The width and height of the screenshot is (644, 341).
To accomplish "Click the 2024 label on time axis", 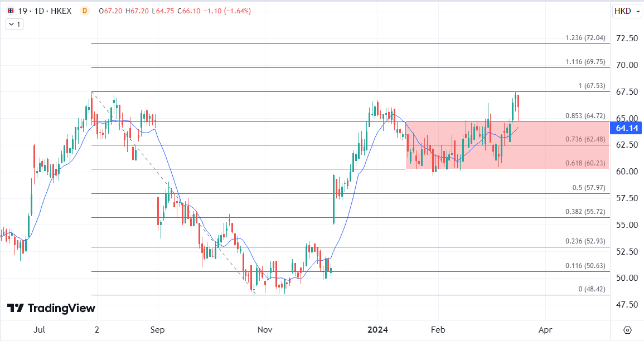I will point(376,330).
